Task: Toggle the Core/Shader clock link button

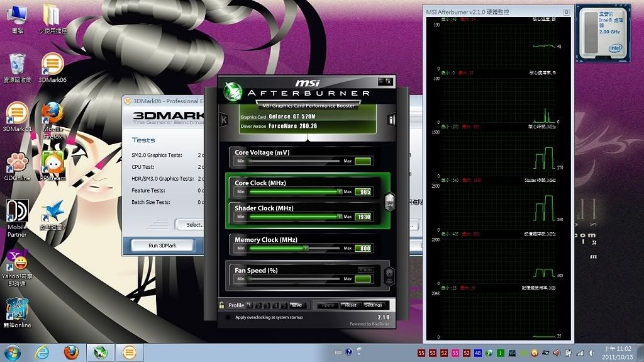Action: point(389,201)
